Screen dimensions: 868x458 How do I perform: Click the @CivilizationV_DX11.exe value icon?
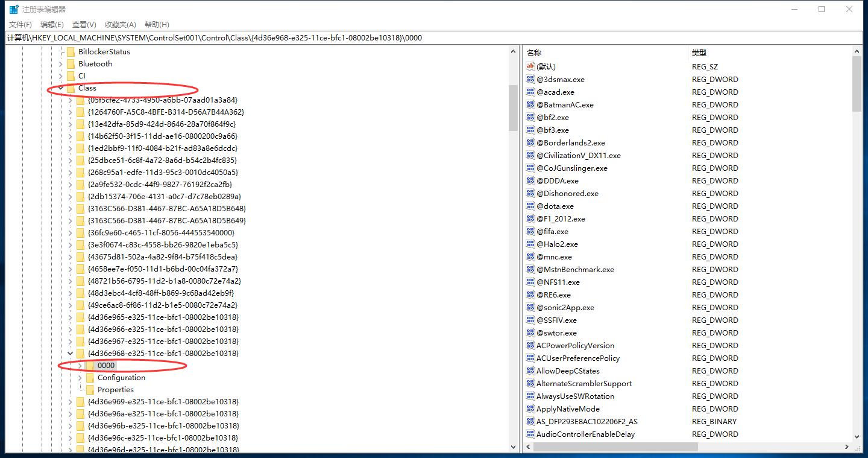coord(530,155)
